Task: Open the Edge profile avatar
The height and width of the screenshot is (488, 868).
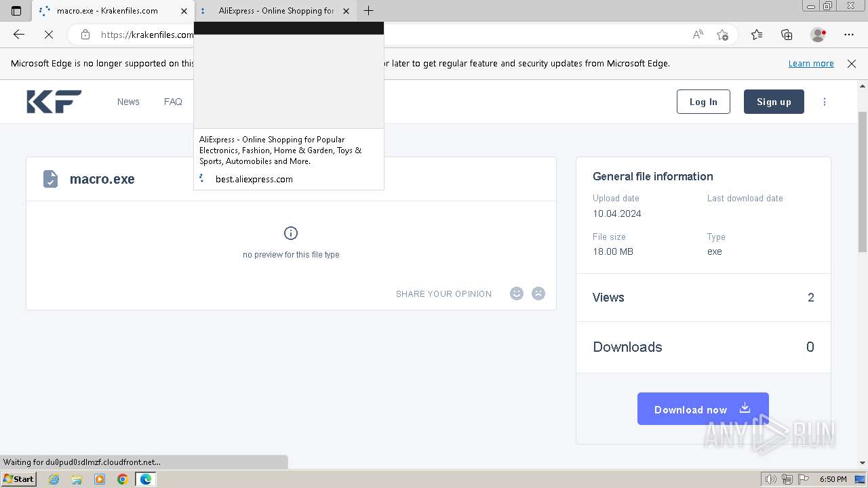Action: click(818, 35)
